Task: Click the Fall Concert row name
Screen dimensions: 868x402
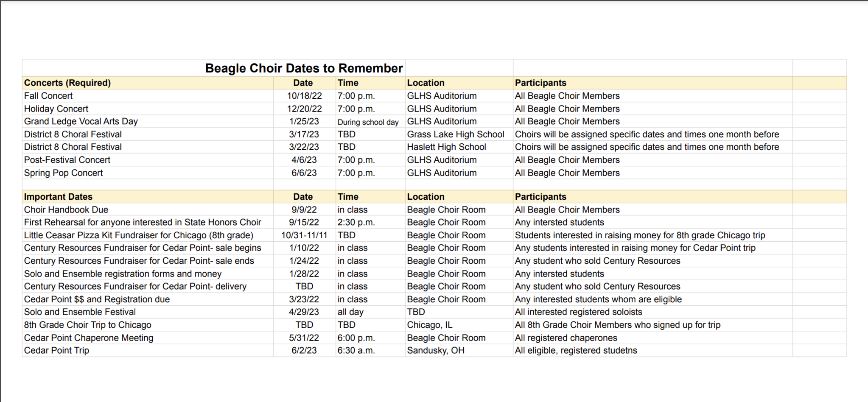Action: pyautogui.click(x=48, y=96)
